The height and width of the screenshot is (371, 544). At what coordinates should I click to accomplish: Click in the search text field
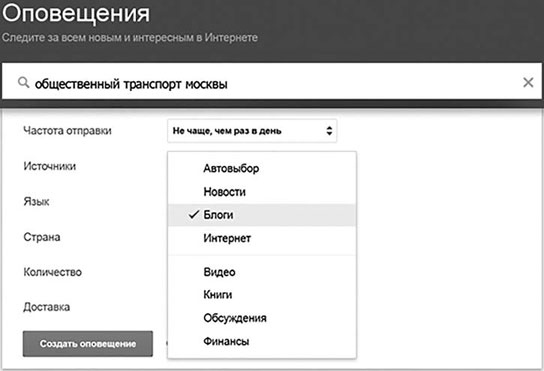[272, 82]
